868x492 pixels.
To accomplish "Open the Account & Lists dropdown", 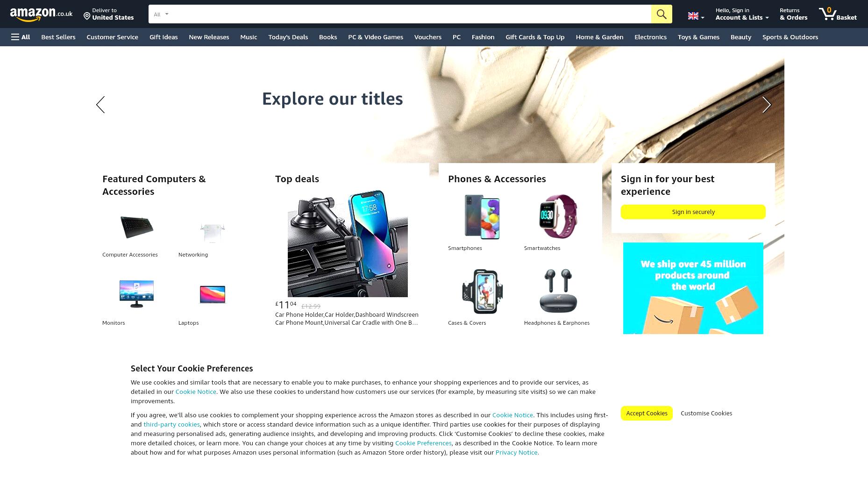I will click(x=742, y=14).
